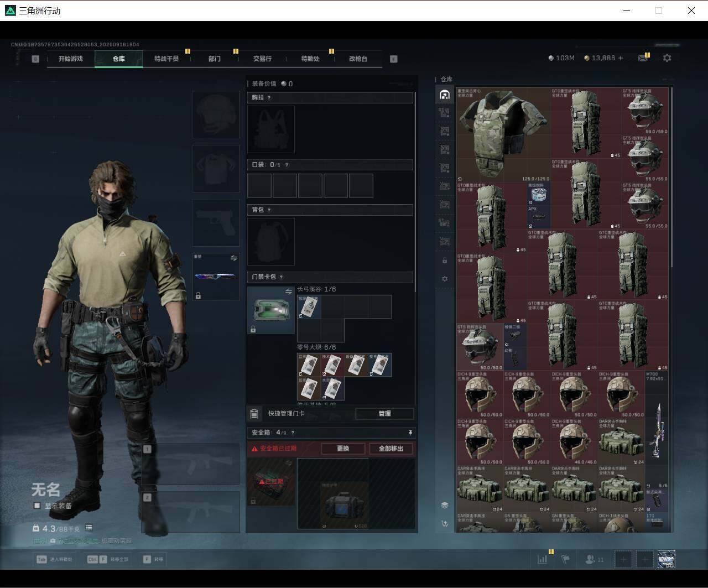Click the empty weapon slot 2
Screen dimensions: 708x588
191,512
